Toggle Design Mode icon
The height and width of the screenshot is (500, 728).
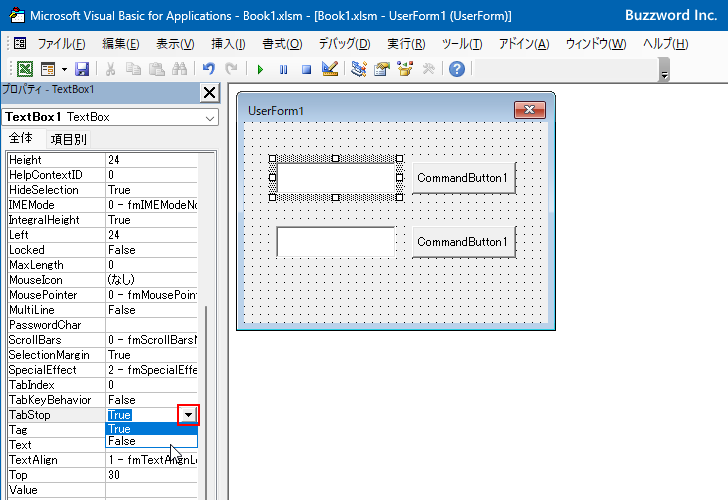tap(330, 69)
